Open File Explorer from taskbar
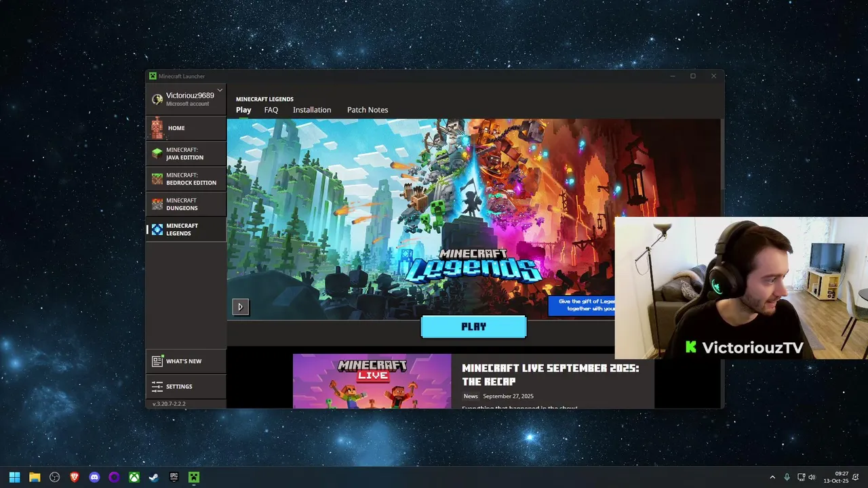 tap(35, 477)
